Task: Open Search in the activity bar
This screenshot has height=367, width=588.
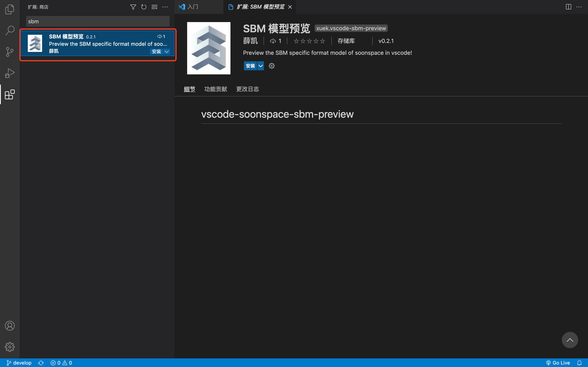Action: [x=10, y=30]
